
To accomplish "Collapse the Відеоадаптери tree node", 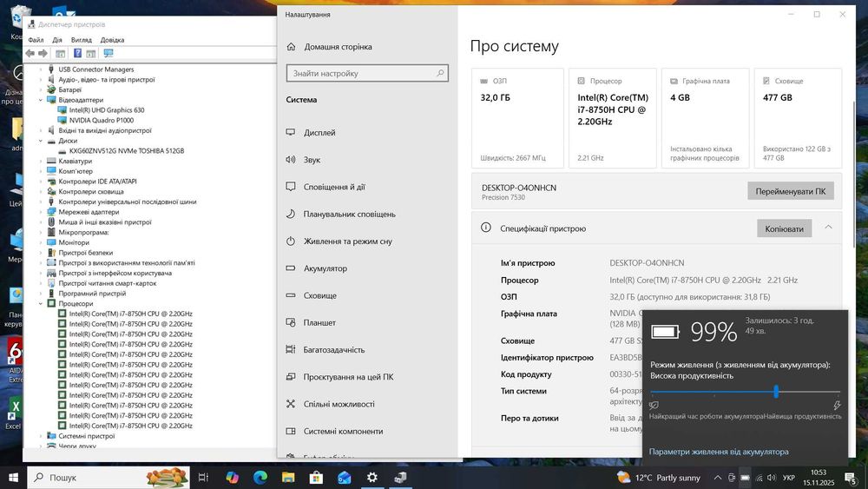I will (x=41, y=100).
